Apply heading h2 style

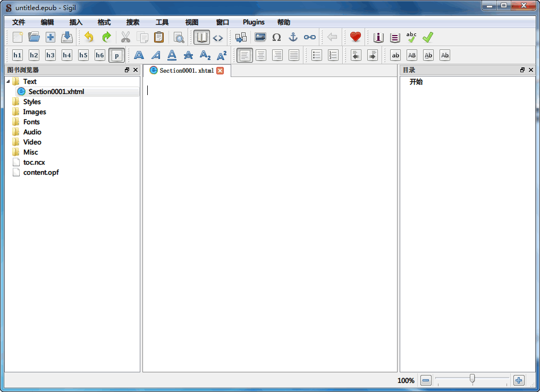point(34,55)
